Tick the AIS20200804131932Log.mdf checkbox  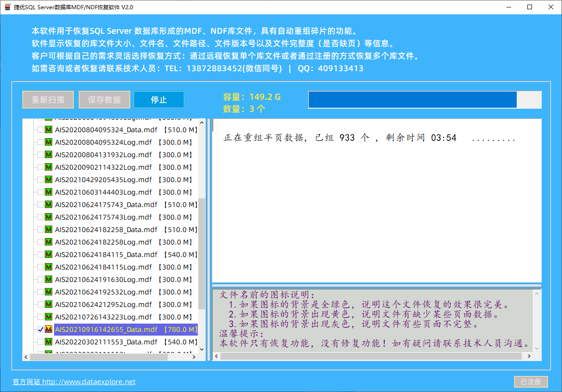tap(40, 155)
